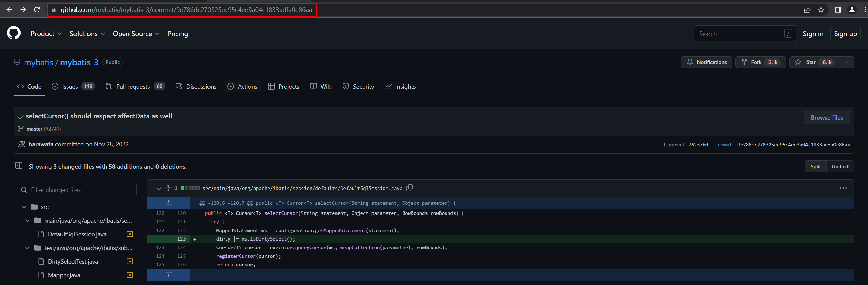Collapse the test/java/org/apache/ibatis folder
The width and height of the screenshot is (868, 285).
(27, 248)
